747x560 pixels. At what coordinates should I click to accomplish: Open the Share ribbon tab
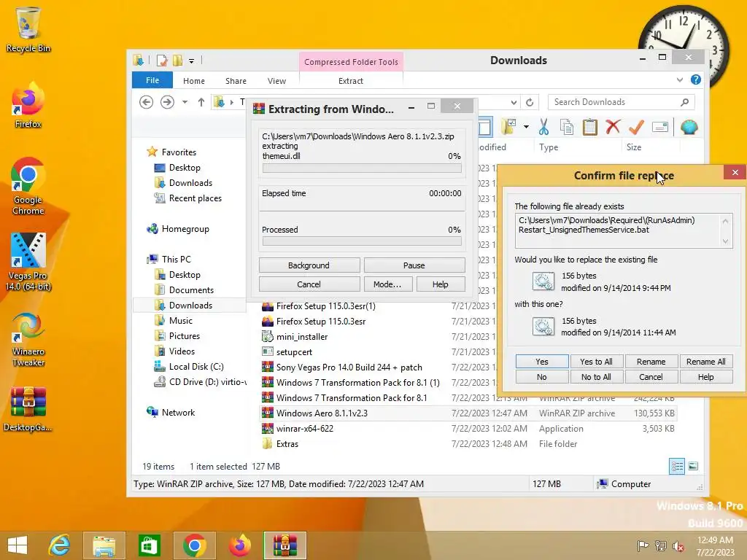tap(236, 81)
